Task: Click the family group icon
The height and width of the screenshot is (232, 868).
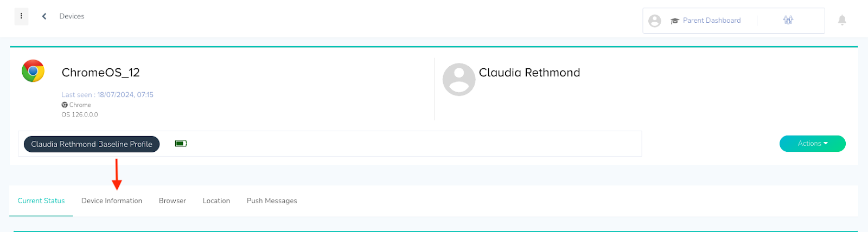Action: pyautogui.click(x=788, y=20)
